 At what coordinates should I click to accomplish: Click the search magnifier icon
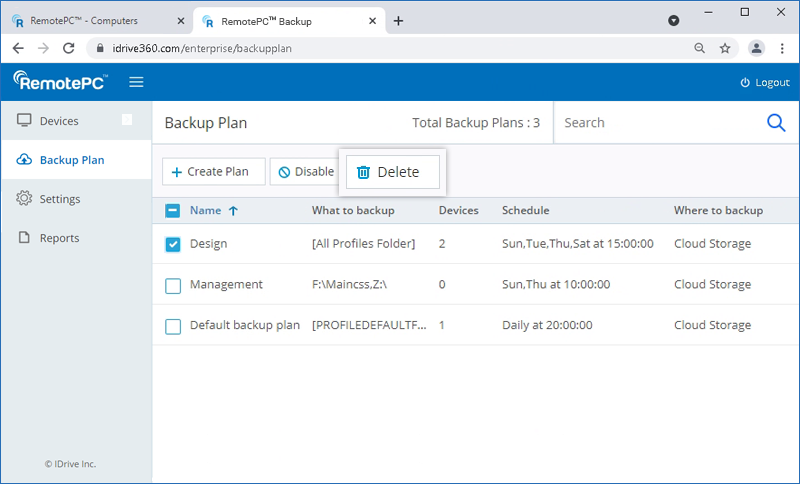pyautogui.click(x=776, y=123)
